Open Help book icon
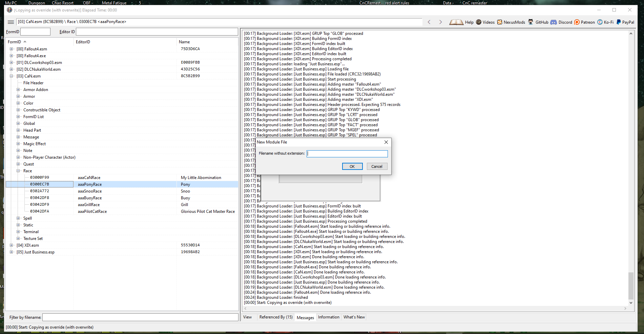644x334 pixels. pos(456,22)
